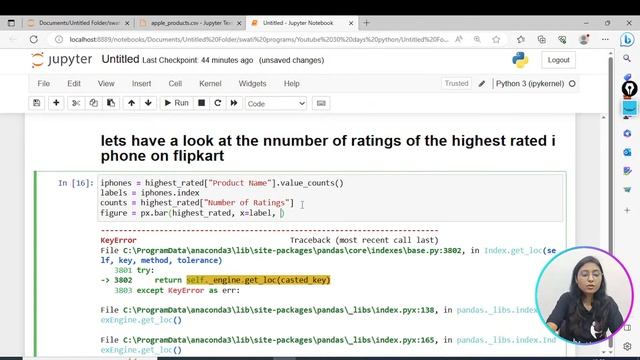
Task: Open the Insert menu
Action: (x=142, y=84)
